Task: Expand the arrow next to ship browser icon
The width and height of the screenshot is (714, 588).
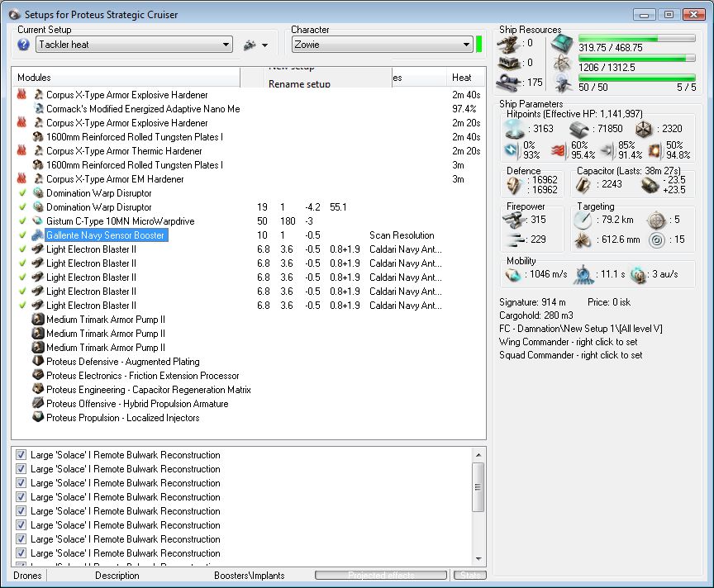Action: (x=265, y=45)
